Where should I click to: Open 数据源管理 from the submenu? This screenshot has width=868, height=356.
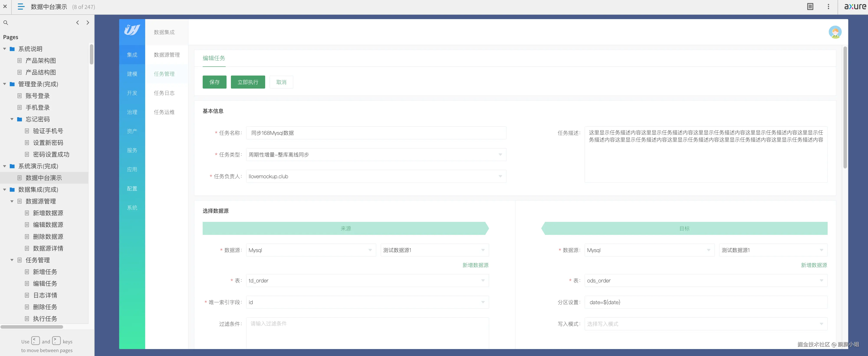tap(166, 55)
